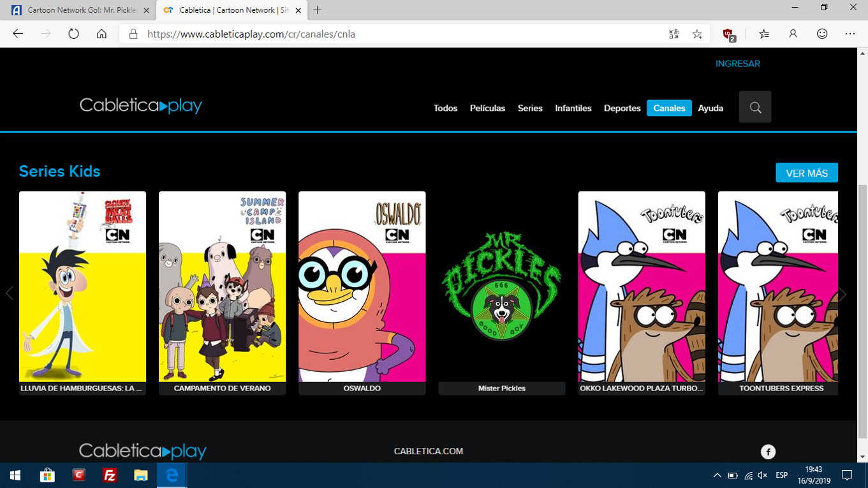Slide carousel left with arrow

[10, 293]
